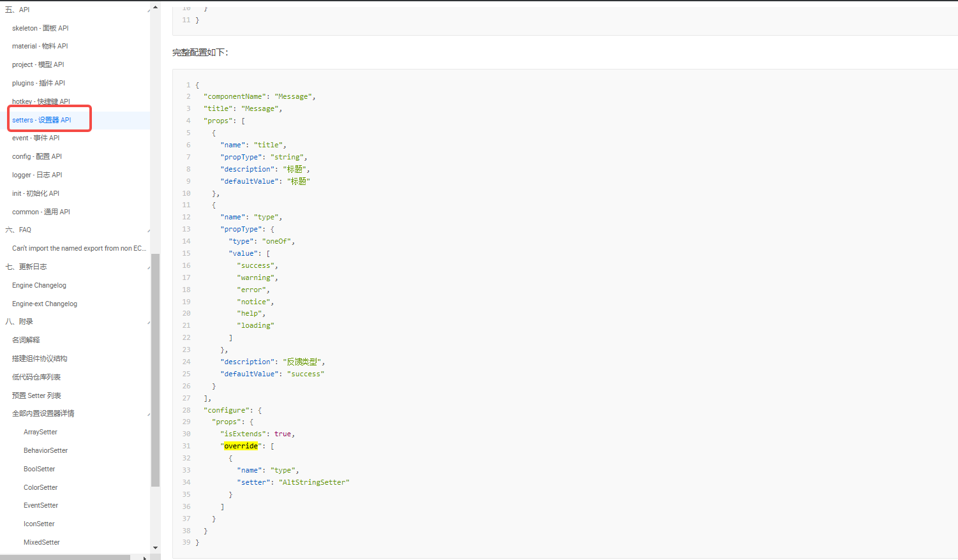The width and height of the screenshot is (958, 560).
Task: Open 预置 Setter 列表 page
Action: [36, 395]
